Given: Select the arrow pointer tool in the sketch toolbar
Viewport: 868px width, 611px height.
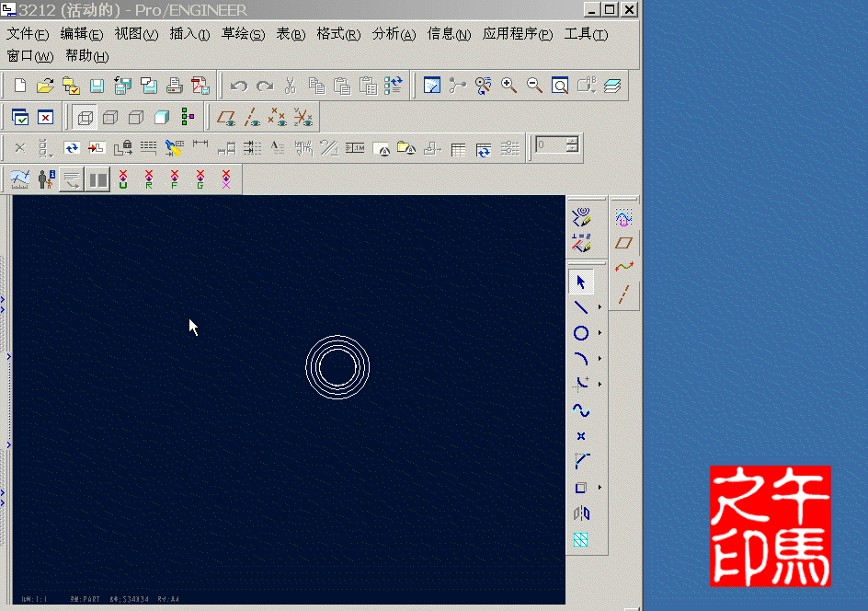Looking at the screenshot, I should 581,282.
